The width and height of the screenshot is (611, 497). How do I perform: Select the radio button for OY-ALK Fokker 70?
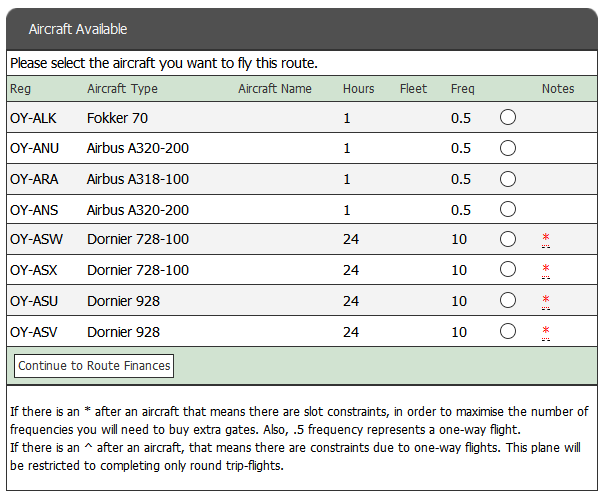pos(508,118)
